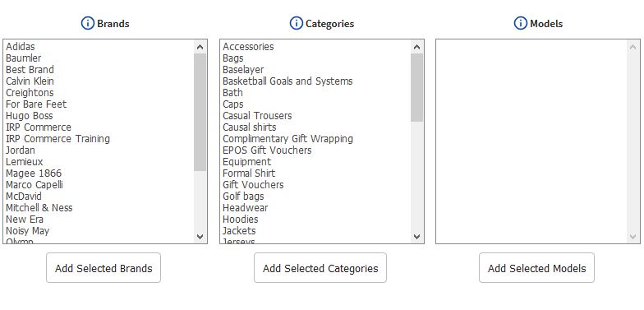
Task: Click Brands list scroll down arrow
Action: [200, 237]
